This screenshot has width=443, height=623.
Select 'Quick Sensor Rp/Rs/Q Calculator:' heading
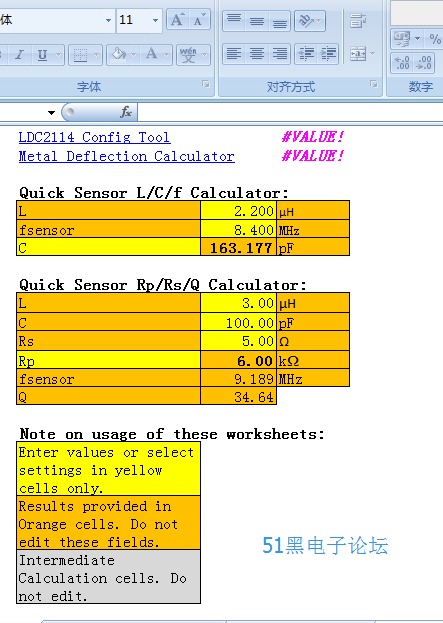coord(163,285)
